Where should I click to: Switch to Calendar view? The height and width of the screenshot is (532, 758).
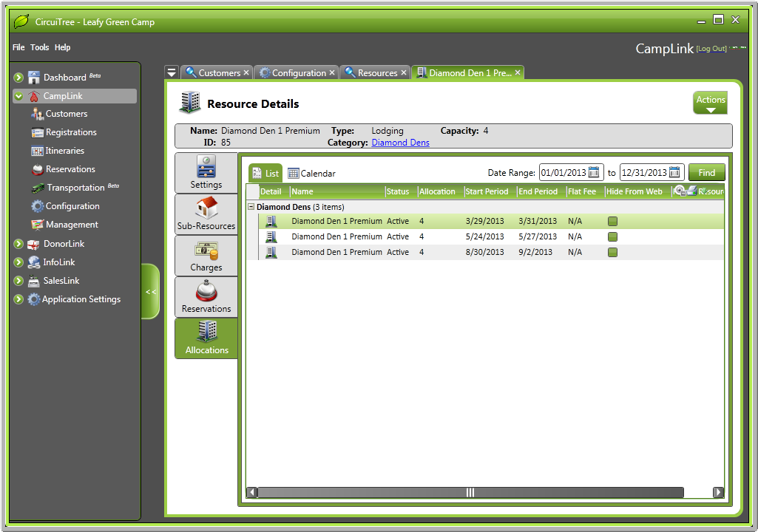tap(311, 174)
